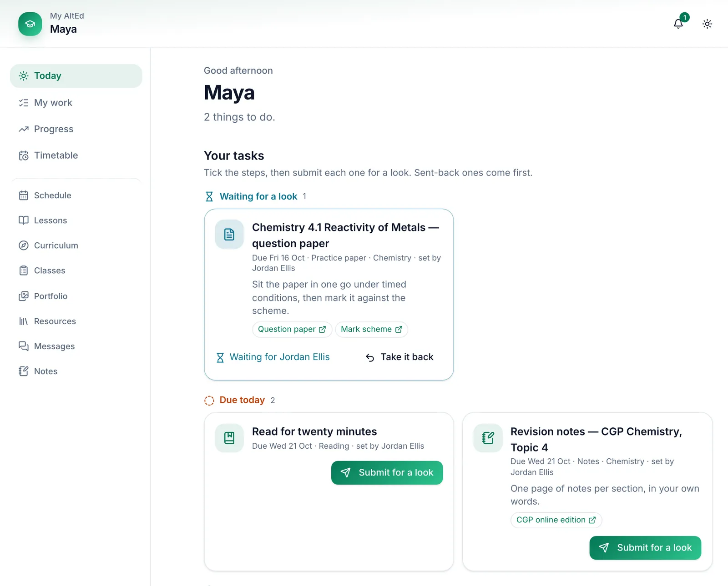
Task: Open Messages in the sidebar
Action: [76, 346]
